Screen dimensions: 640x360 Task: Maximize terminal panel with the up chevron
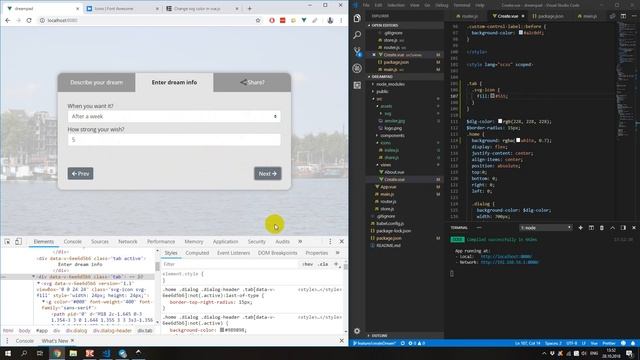(x=612, y=228)
